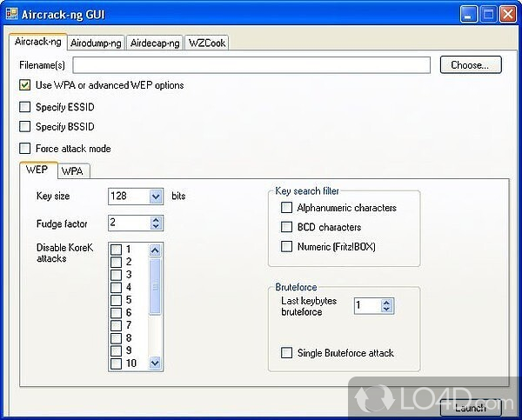Open the WPA sub-tab

[x=72, y=171]
